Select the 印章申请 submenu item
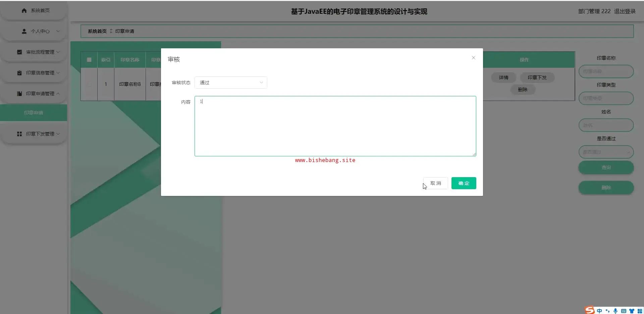Image resolution: width=644 pixels, height=314 pixels. [x=34, y=113]
